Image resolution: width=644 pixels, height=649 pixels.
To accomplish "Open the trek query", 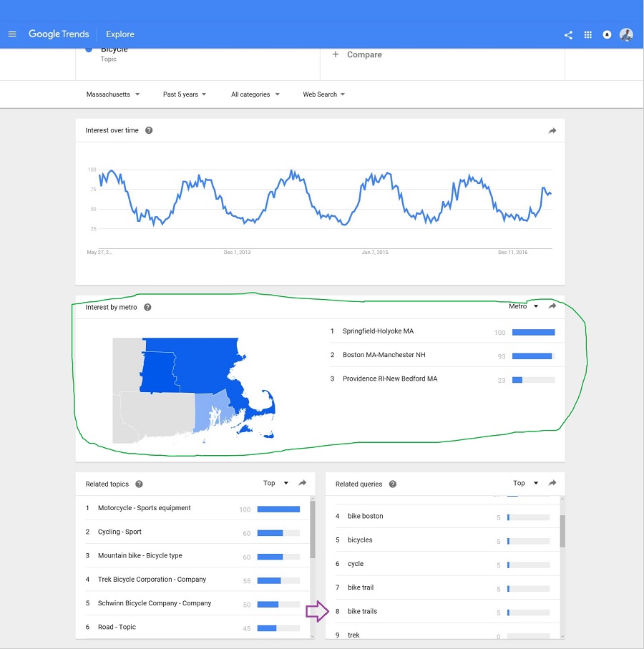I will pos(443,634).
